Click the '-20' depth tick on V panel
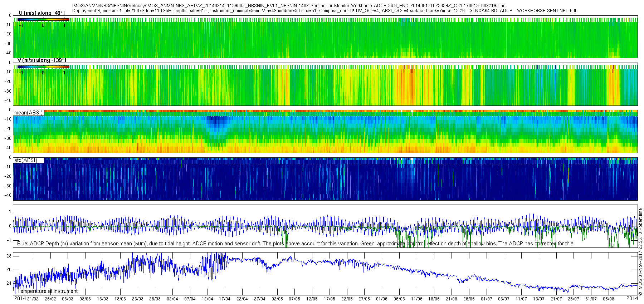 [x=8, y=82]
